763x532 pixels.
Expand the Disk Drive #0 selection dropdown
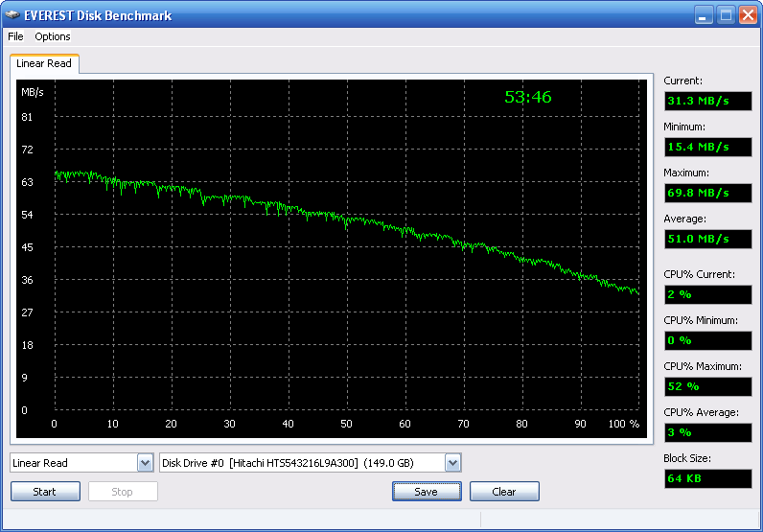(452, 463)
